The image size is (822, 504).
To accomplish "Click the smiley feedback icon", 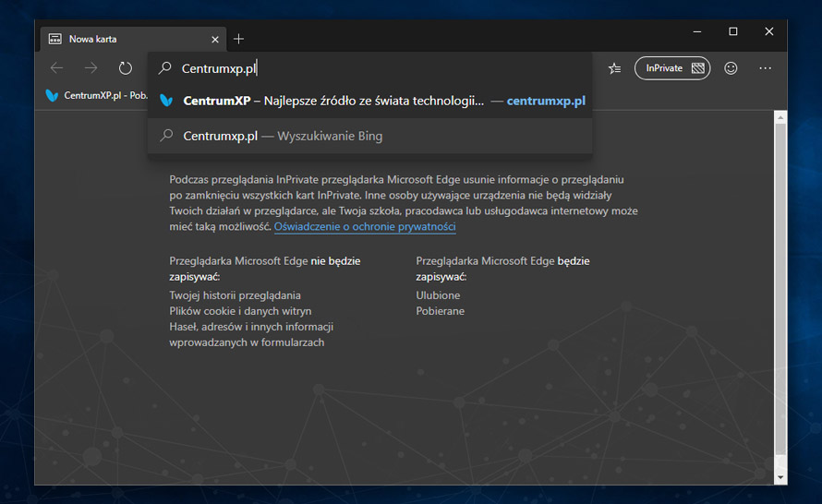I will click(731, 68).
